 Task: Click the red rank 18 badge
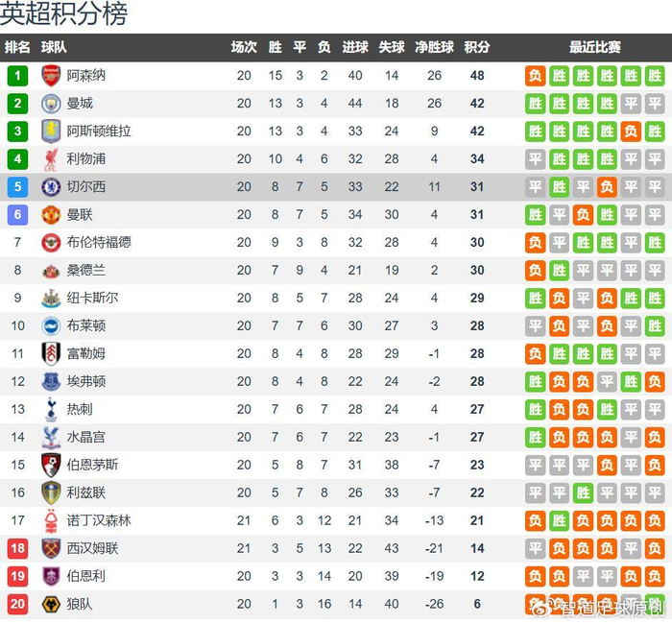pos(17,549)
